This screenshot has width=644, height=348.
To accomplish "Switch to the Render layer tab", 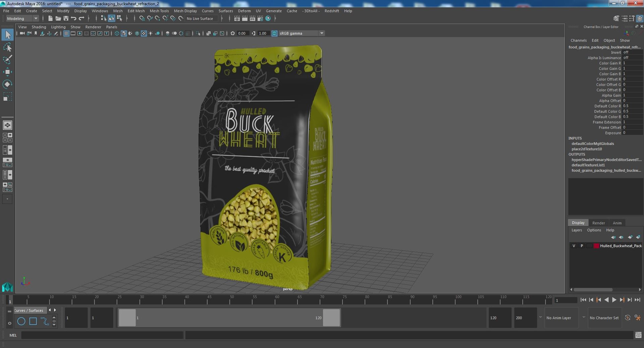I will click(598, 223).
